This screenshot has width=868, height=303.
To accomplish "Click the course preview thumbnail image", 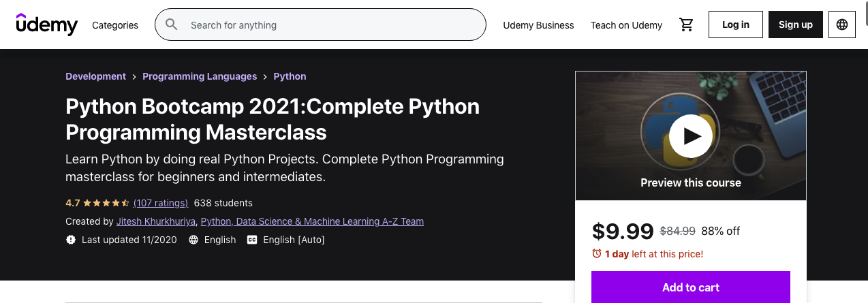I will tap(691, 135).
